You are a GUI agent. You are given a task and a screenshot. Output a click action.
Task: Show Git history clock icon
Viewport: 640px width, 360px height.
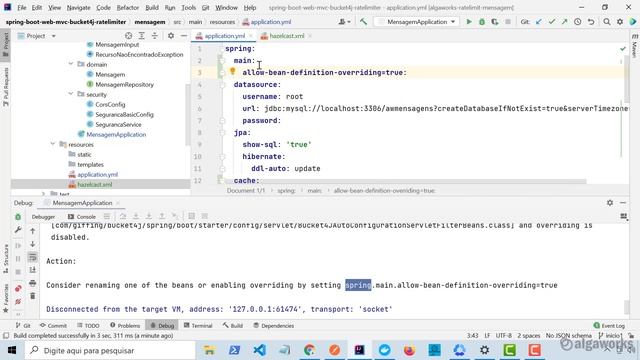578,22
